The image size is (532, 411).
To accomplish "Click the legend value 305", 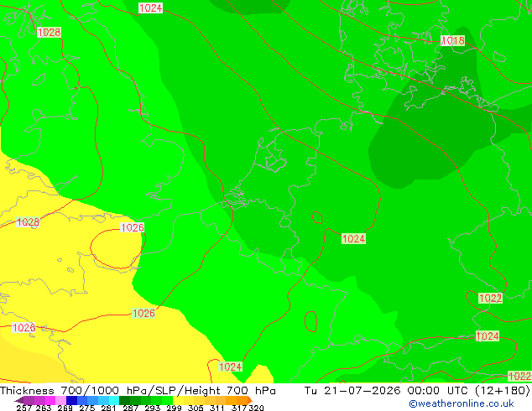I will 196,408.
